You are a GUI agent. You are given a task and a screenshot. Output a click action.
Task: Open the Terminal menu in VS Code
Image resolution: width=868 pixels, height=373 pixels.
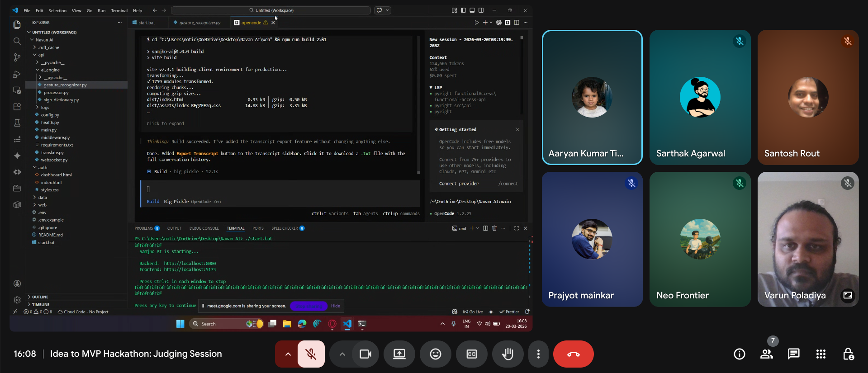(119, 10)
